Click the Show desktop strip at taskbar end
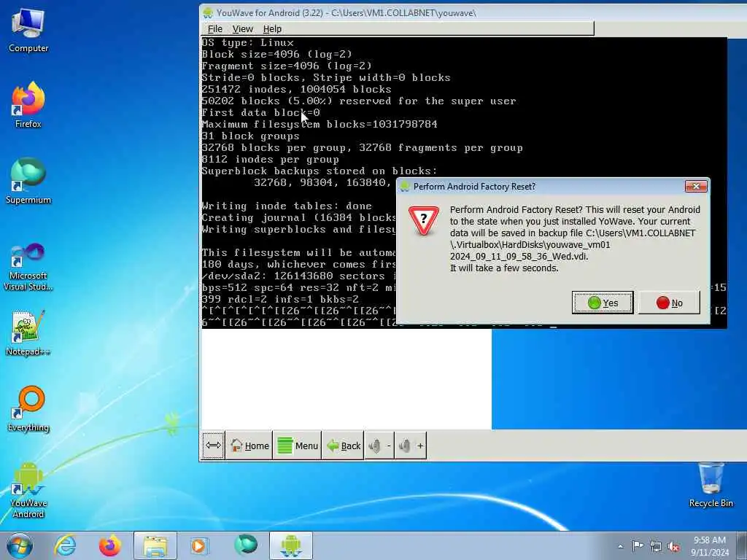Image resolution: width=747 pixels, height=560 pixels. coord(743,545)
